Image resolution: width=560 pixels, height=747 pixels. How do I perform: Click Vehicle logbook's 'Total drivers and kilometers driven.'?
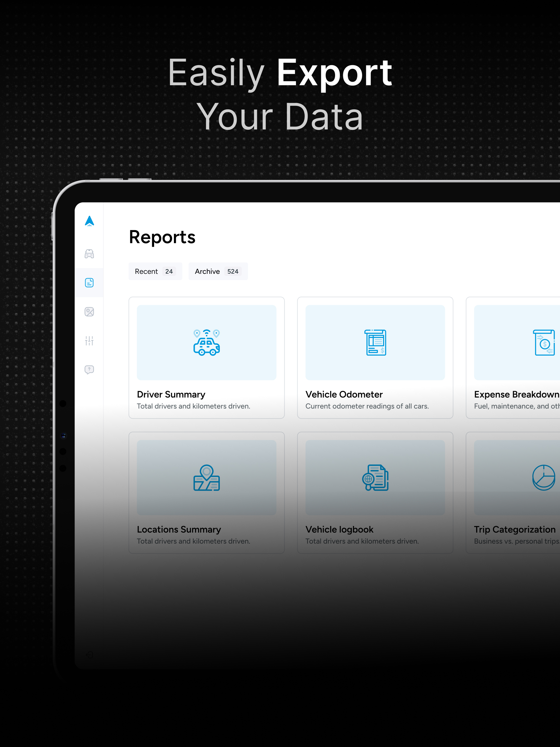[x=362, y=541]
